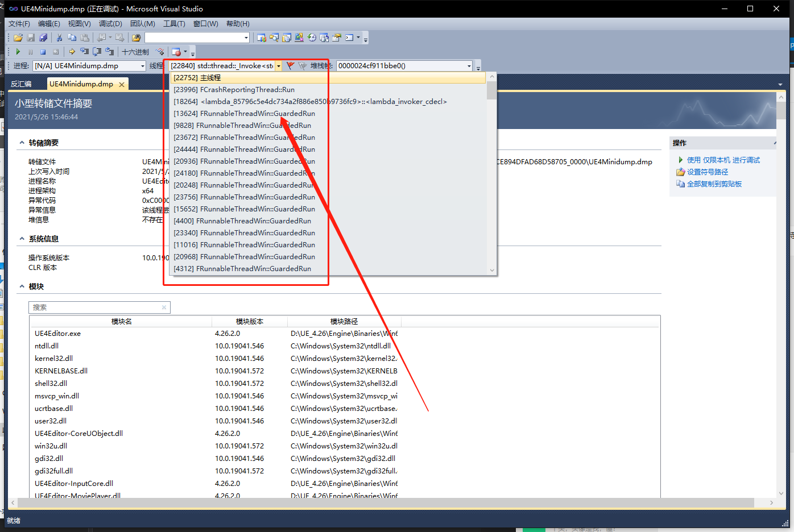Click the module 搜索 search field
The image size is (794, 532).
[x=100, y=307]
